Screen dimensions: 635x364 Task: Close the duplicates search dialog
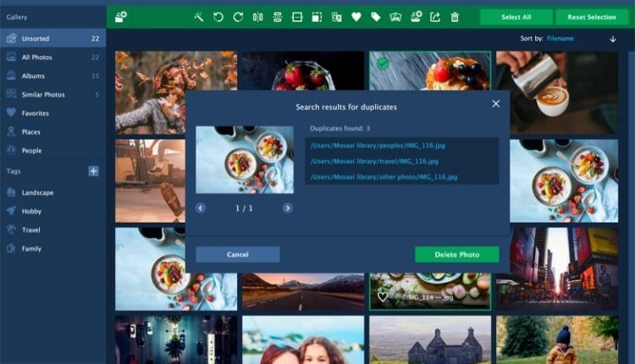[495, 103]
